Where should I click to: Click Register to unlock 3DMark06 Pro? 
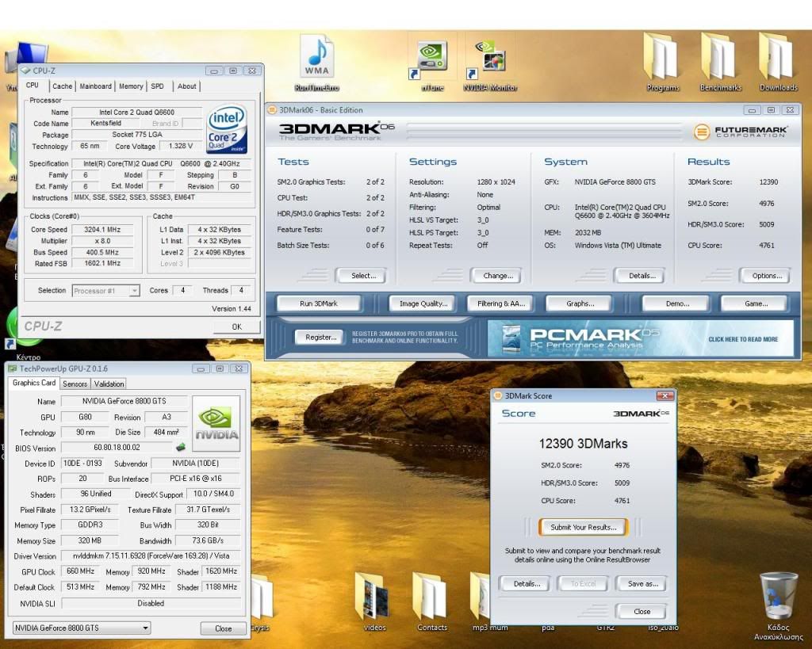click(x=320, y=337)
